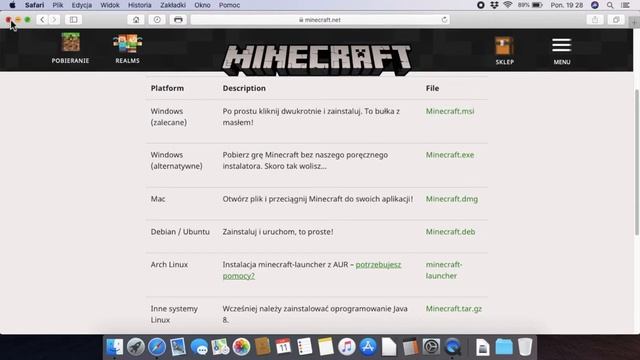Download the Minecraft.tar.gz file
This screenshot has width=640, height=360.
click(453, 309)
